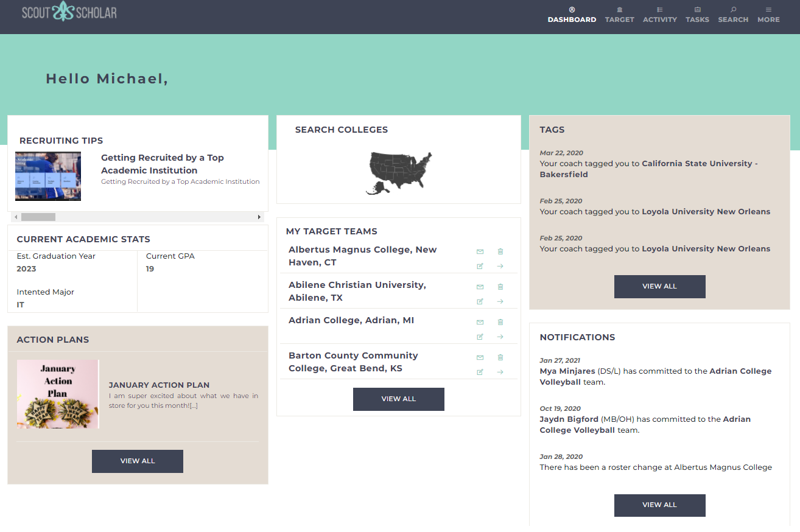Click the January Action Plan image
800x532 pixels.
tap(58, 394)
